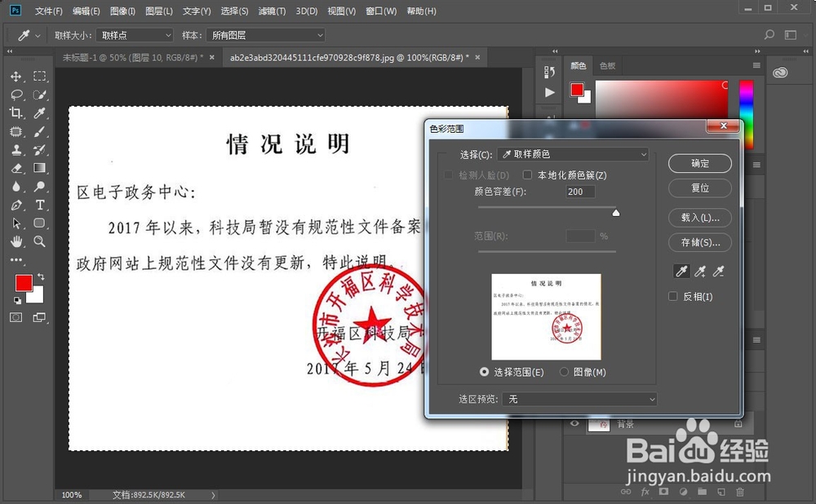Image resolution: width=816 pixels, height=504 pixels.
Task: Select the direct selection arrow tool
Action: pyautogui.click(x=17, y=223)
